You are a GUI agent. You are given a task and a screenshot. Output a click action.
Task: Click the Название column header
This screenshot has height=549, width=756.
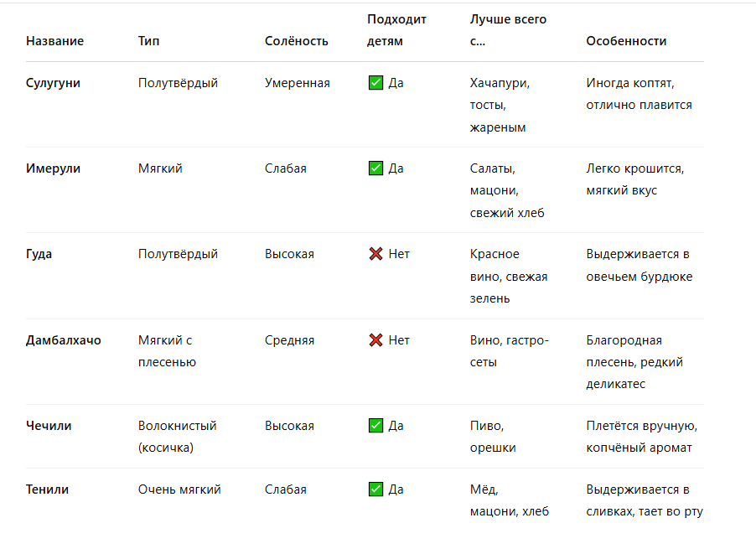pos(54,41)
